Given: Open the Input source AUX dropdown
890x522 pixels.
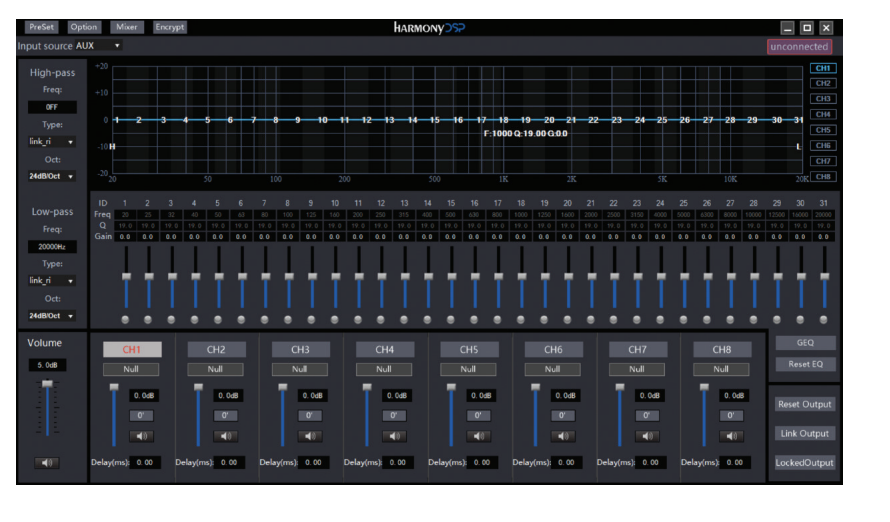Looking at the screenshot, I should pos(98,46).
